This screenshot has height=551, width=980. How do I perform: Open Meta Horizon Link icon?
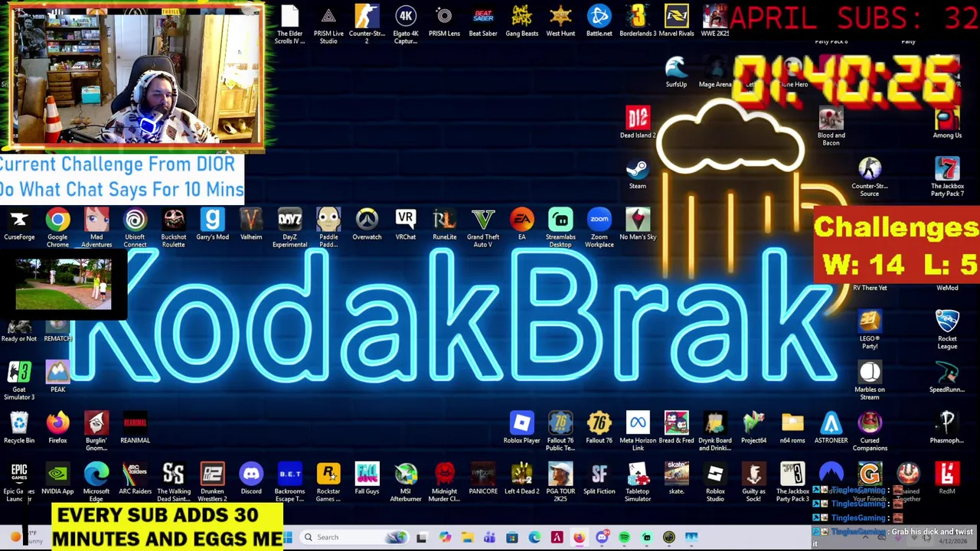coord(638,432)
